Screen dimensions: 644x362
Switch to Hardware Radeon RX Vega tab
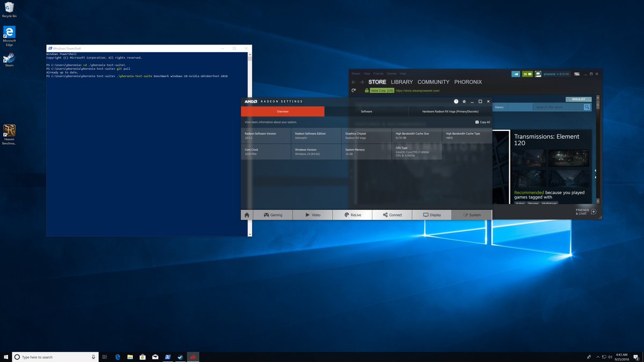coord(450,112)
